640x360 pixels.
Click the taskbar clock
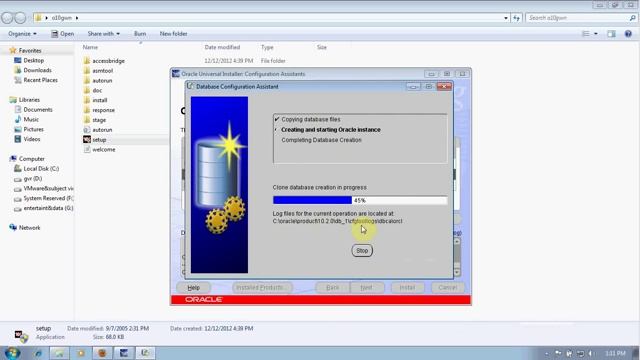pyautogui.click(x=615, y=353)
